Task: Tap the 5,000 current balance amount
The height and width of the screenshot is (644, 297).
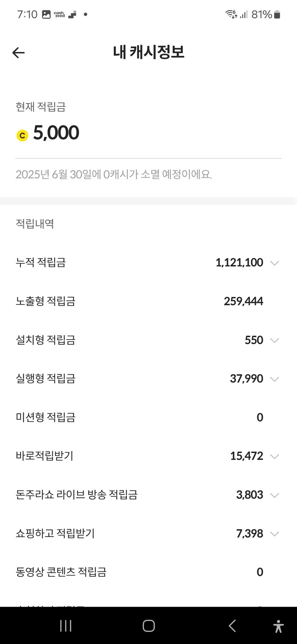Action: point(56,133)
